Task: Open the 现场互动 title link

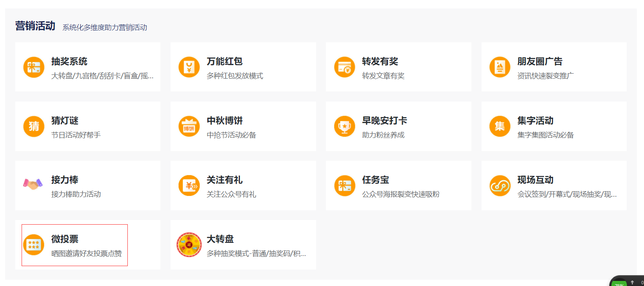Action: click(x=535, y=180)
